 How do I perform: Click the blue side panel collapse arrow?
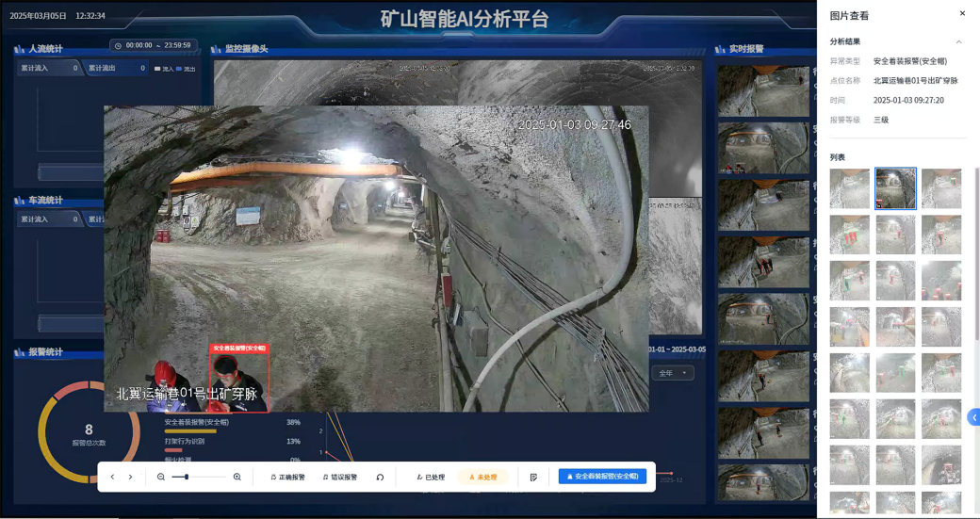pos(973,417)
